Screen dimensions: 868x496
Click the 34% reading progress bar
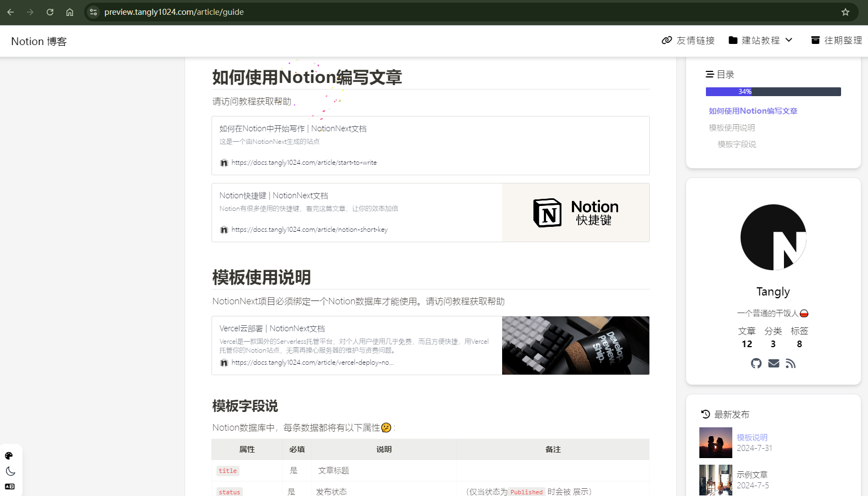coord(773,92)
